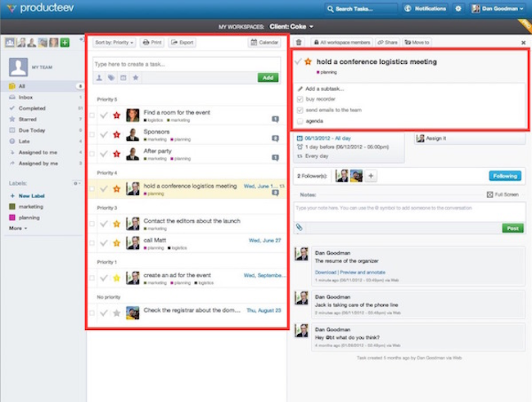The width and height of the screenshot is (532, 402).
Task: Click the pink 'planning' label swatch in sidebar
Action: pyautogui.click(x=12, y=218)
